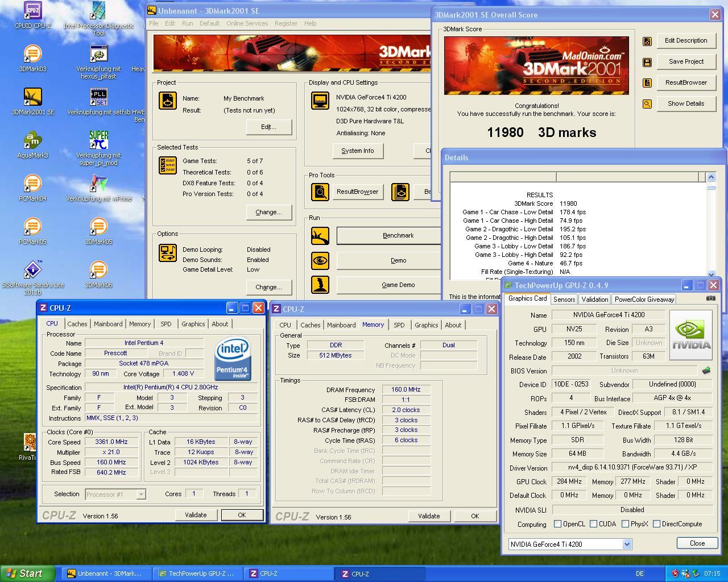Select the RivaTuner desktop icon
The width and height of the screenshot is (728, 582).
coord(30,443)
